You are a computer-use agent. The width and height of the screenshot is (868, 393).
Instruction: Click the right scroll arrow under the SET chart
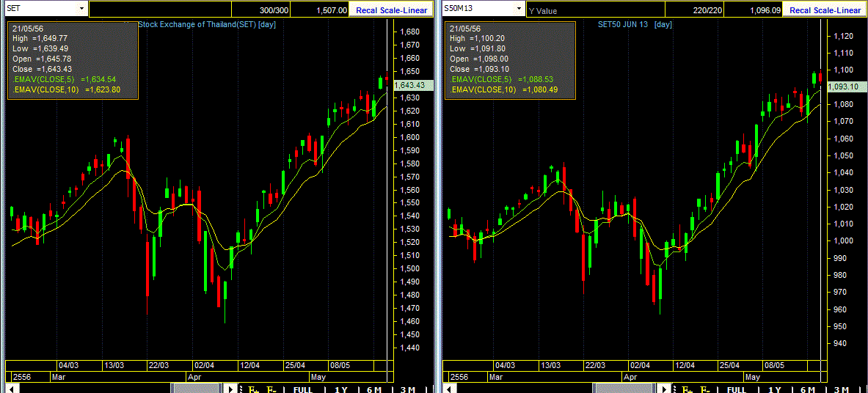click(230, 389)
